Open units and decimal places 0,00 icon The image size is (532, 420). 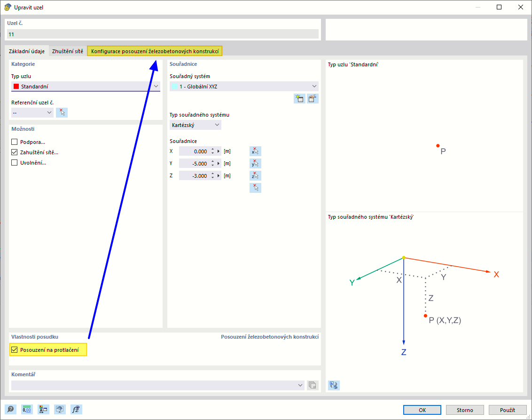[27, 409]
